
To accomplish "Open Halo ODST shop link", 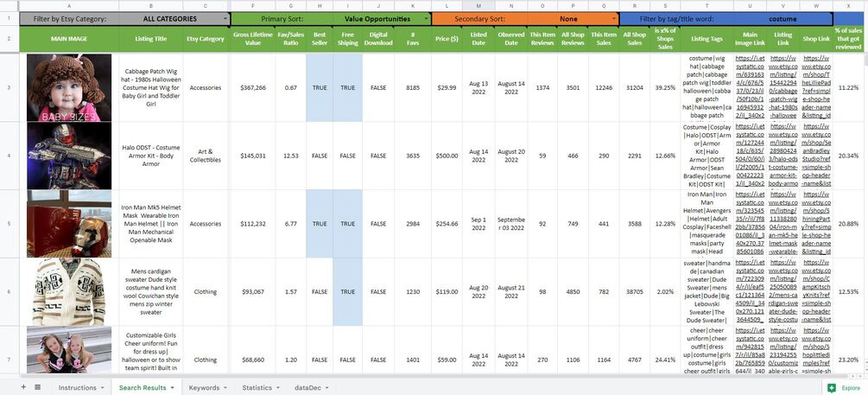I will pos(816,156).
